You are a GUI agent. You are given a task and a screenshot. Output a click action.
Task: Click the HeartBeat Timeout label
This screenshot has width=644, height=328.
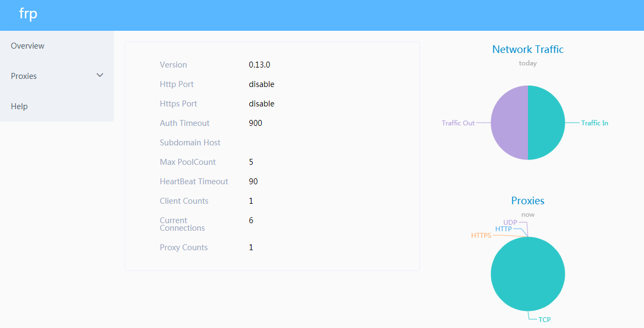tap(194, 181)
